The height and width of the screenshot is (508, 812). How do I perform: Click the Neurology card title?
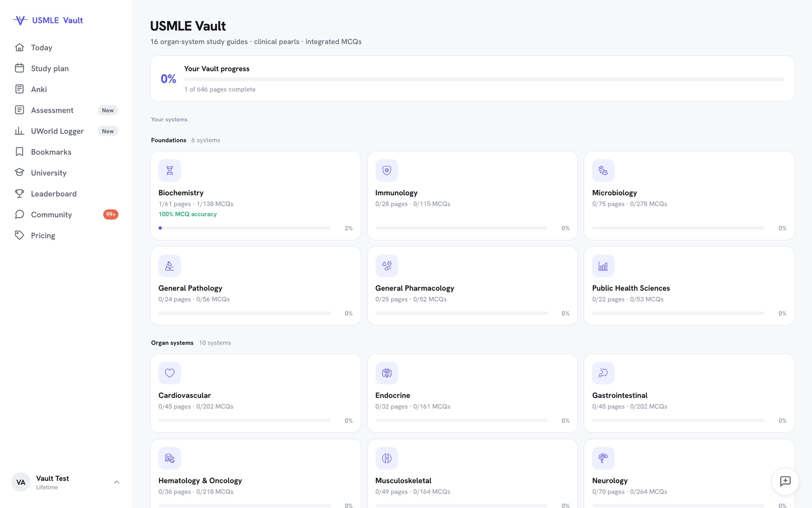[x=610, y=480]
